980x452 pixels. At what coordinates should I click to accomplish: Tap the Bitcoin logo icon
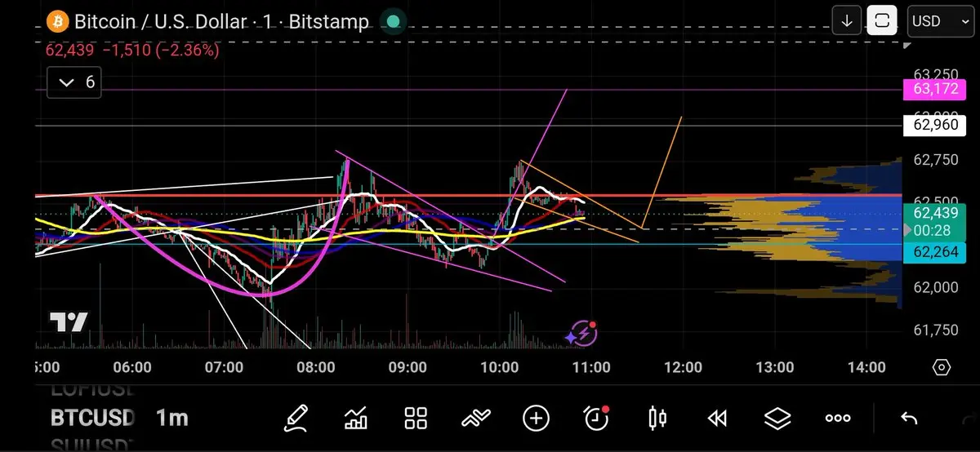coord(56,21)
